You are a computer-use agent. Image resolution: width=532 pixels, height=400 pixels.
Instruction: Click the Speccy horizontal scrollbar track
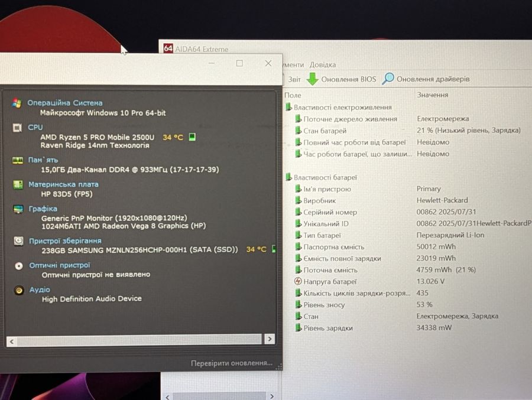140,340
